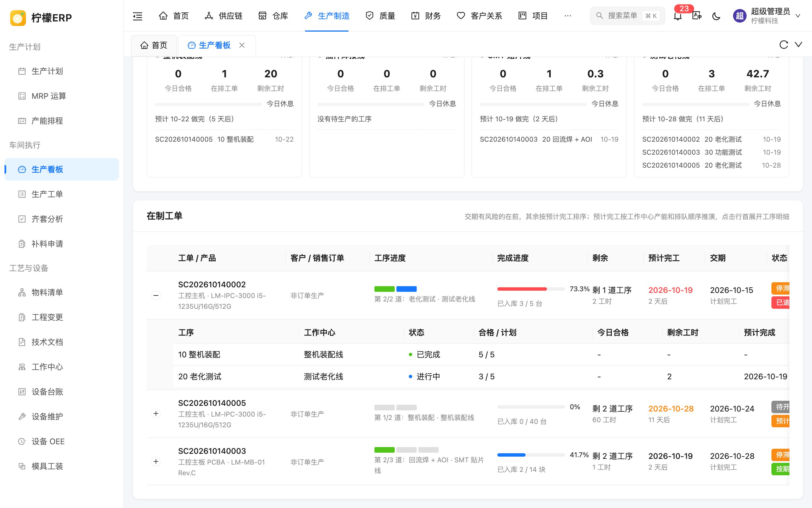Open 齐套分析 in the sidebar
812x508 pixels.
point(62,219)
